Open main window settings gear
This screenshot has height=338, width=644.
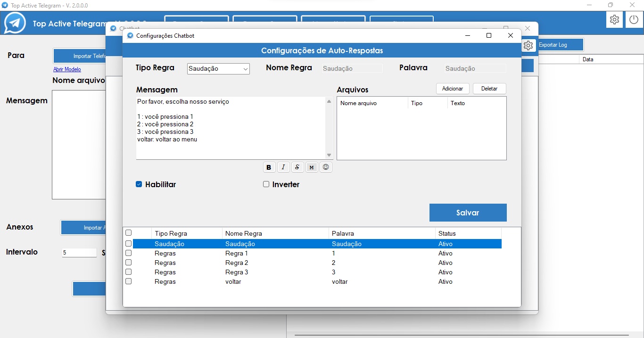pos(614,20)
